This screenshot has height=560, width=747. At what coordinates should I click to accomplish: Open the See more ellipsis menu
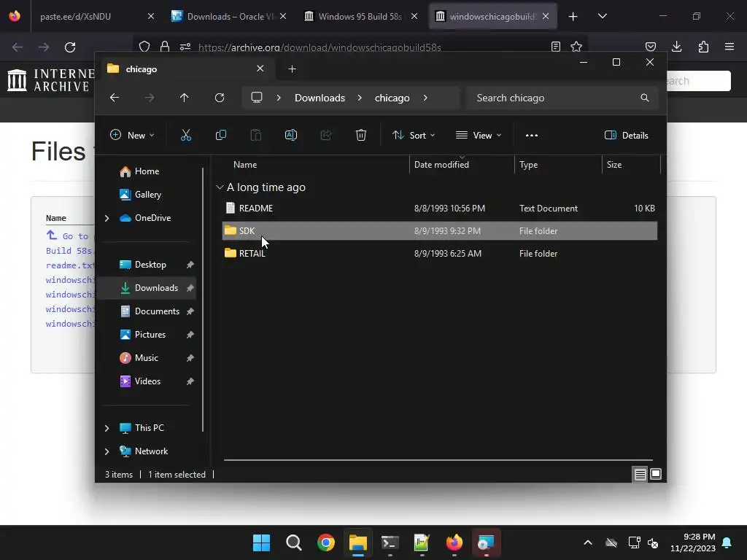click(x=532, y=135)
